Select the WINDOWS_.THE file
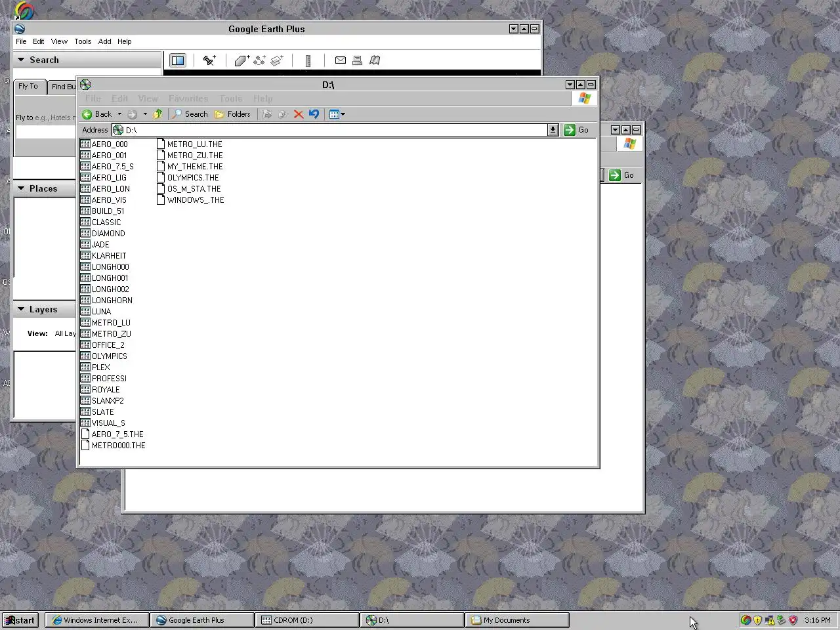Screen dimensions: 840x630 [190, 200]
